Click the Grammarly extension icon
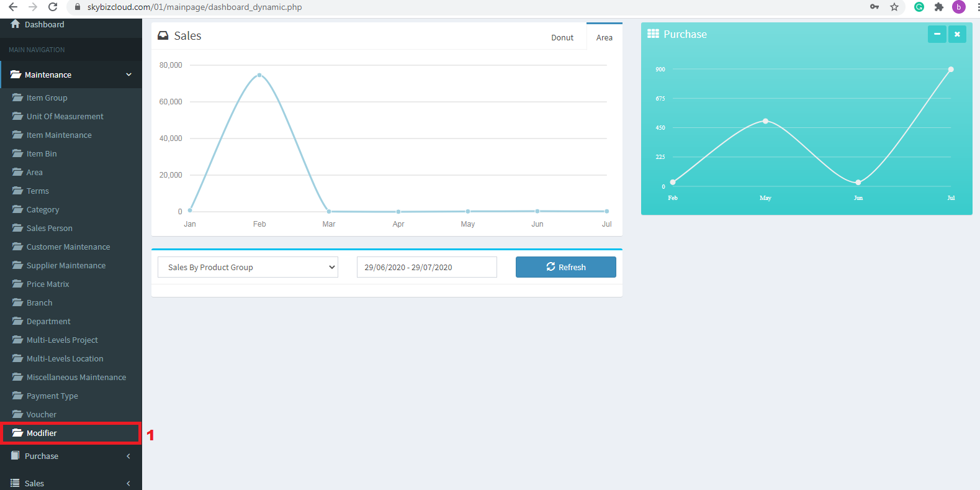Viewport: 980px width, 490px height. point(919,7)
